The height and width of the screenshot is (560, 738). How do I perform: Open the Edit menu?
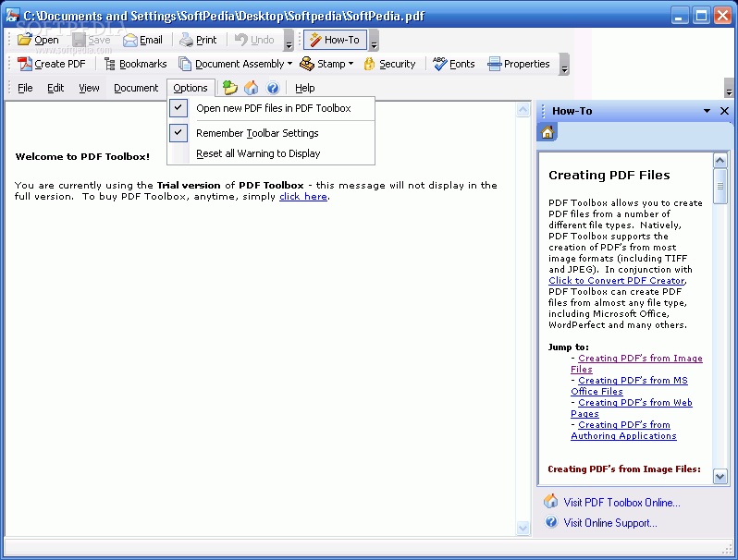click(55, 88)
